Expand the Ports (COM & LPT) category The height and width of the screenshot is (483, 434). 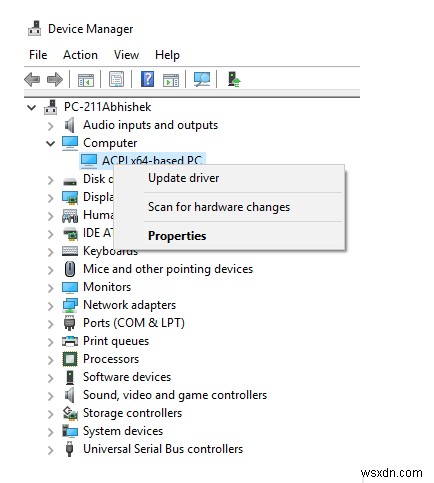(50, 324)
